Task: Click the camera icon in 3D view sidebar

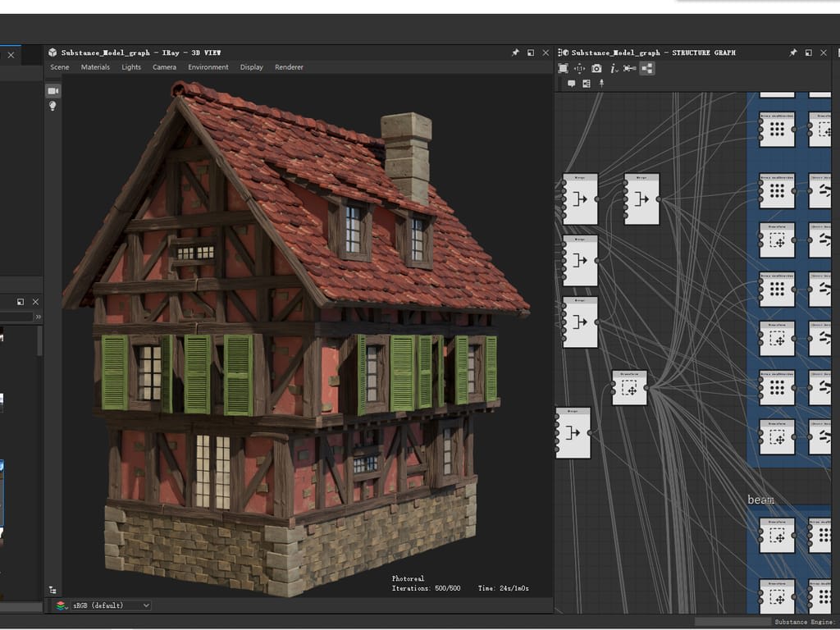Action: pos(52,90)
